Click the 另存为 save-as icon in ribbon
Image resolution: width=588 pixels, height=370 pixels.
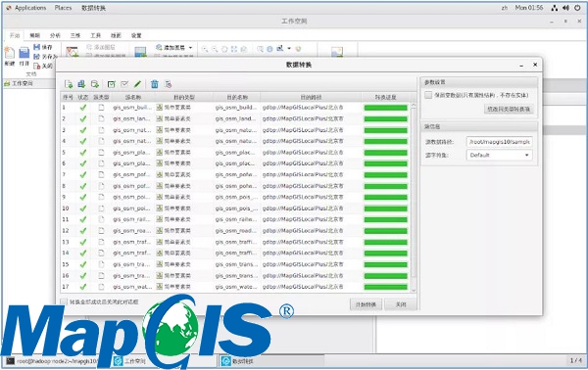(37, 57)
